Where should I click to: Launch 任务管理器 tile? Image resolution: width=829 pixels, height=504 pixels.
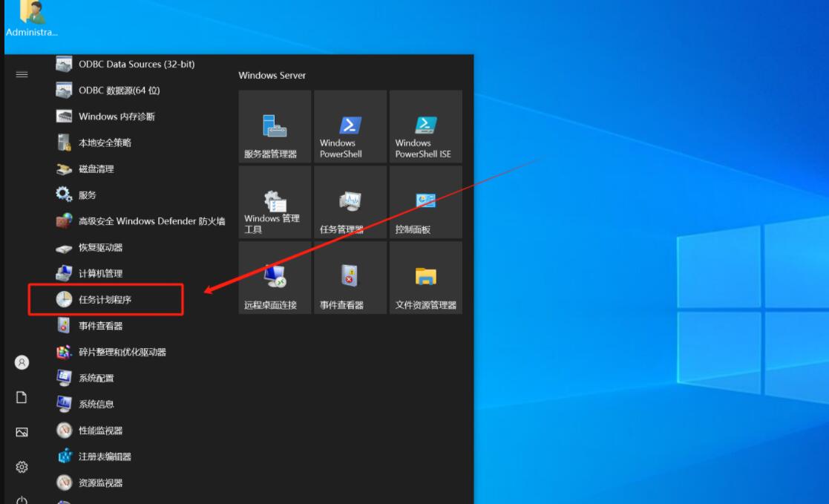click(350, 201)
